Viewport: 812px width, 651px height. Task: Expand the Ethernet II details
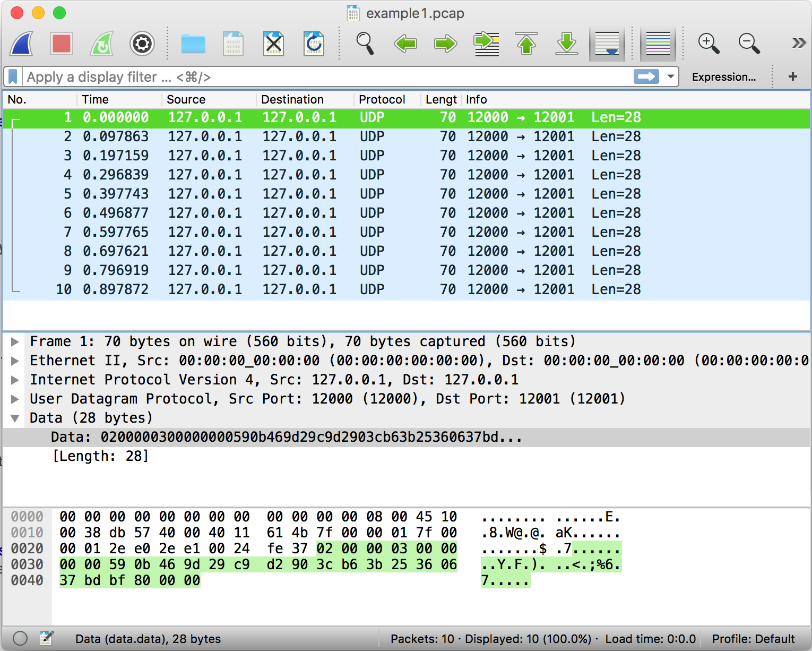click(15, 361)
